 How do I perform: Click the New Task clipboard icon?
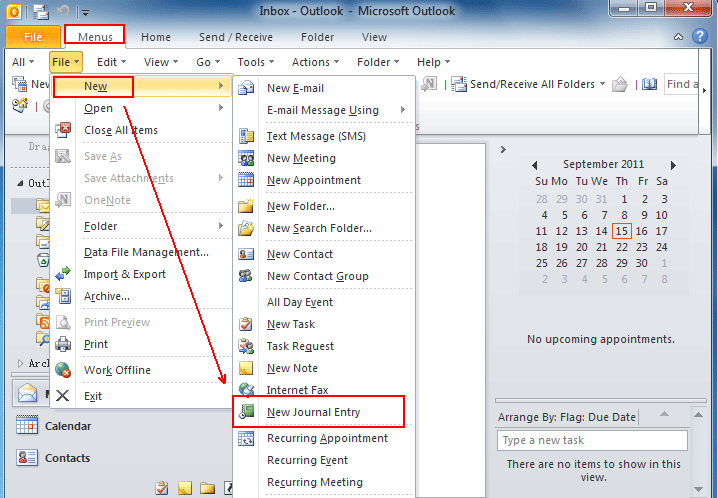pos(246,324)
